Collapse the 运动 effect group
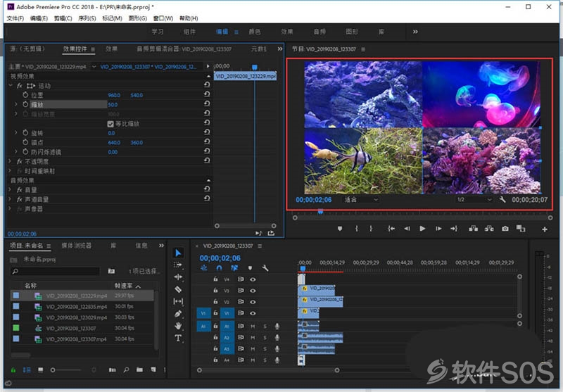 click(x=11, y=85)
